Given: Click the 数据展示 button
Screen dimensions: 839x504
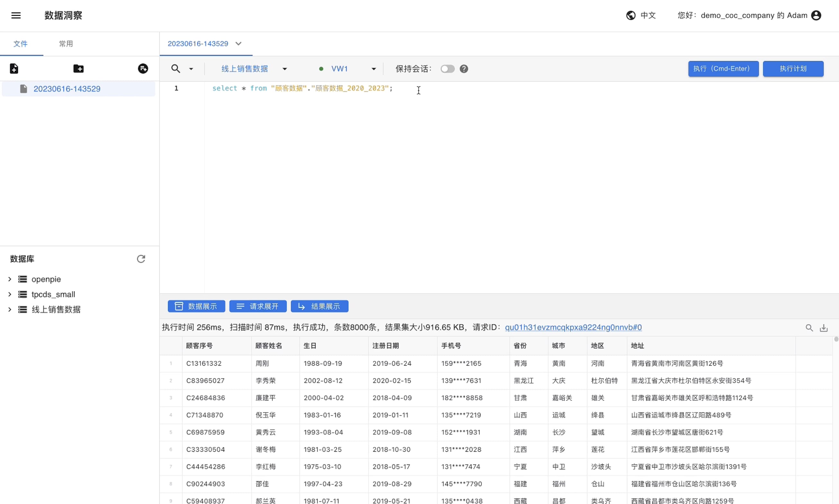Looking at the screenshot, I should pyautogui.click(x=196, y=306).
